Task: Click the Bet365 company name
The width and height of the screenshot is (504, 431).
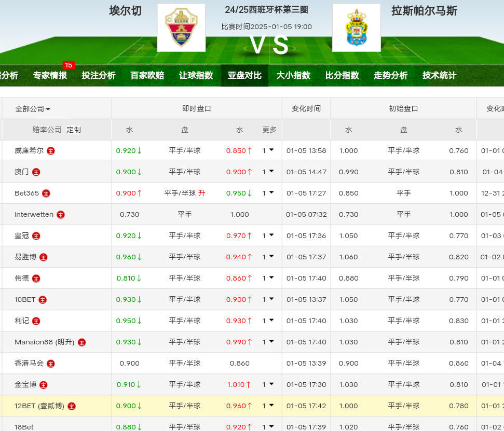Action: (26, 193)
